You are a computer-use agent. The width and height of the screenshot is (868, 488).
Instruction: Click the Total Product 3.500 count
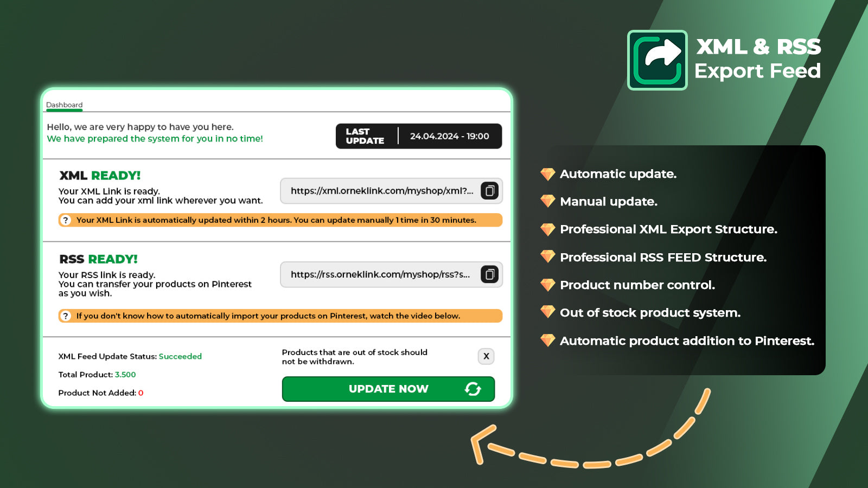pos(125,375)
